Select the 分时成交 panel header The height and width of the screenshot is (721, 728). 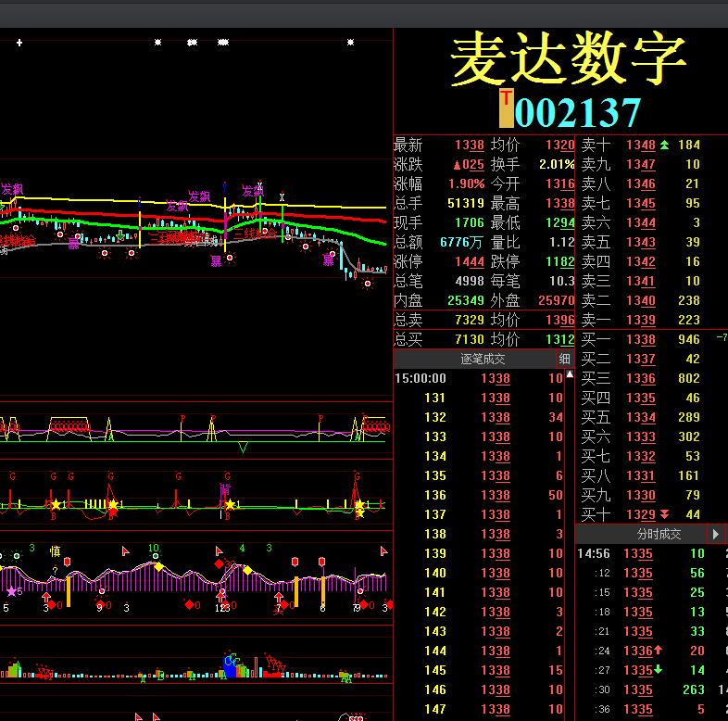click(x=659, y=534)
